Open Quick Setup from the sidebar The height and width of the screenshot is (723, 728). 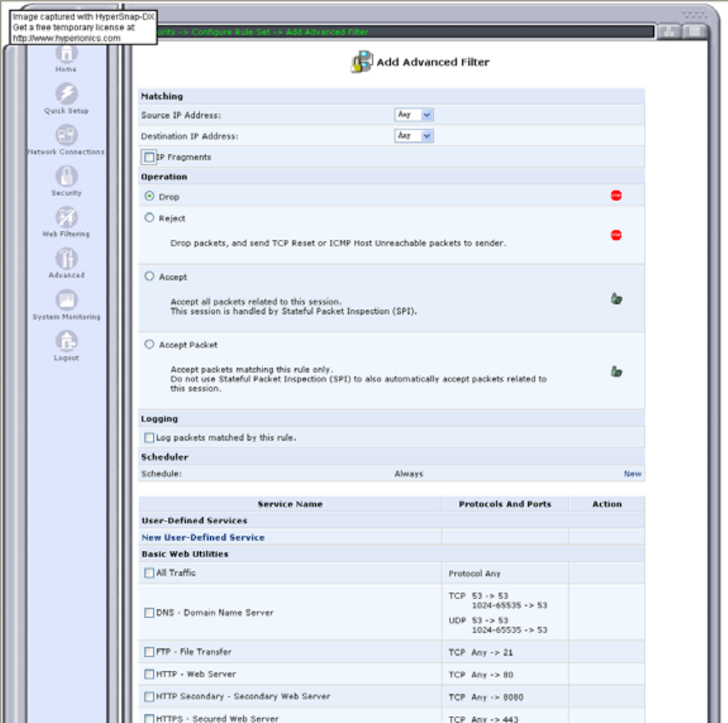(x=66, y=93)
